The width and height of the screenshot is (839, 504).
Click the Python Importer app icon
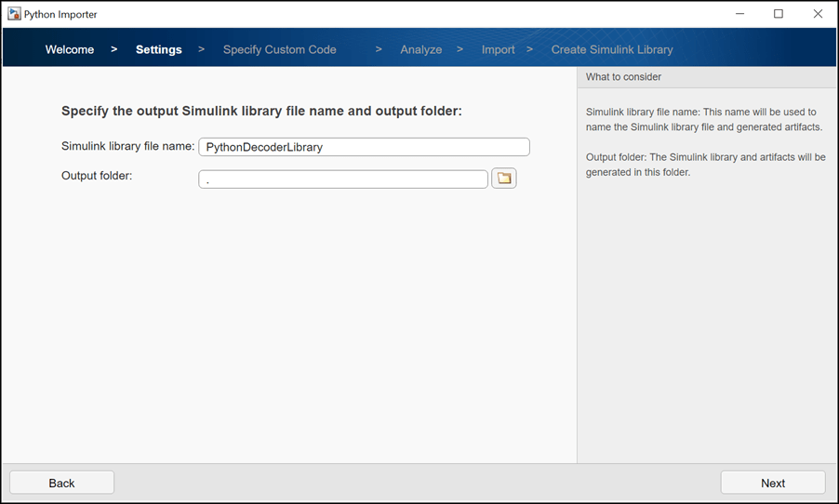pyautogui.click(x=14, y=14)
